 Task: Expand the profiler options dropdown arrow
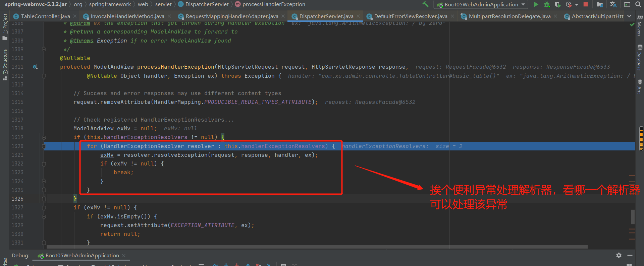tap(577, 5)
